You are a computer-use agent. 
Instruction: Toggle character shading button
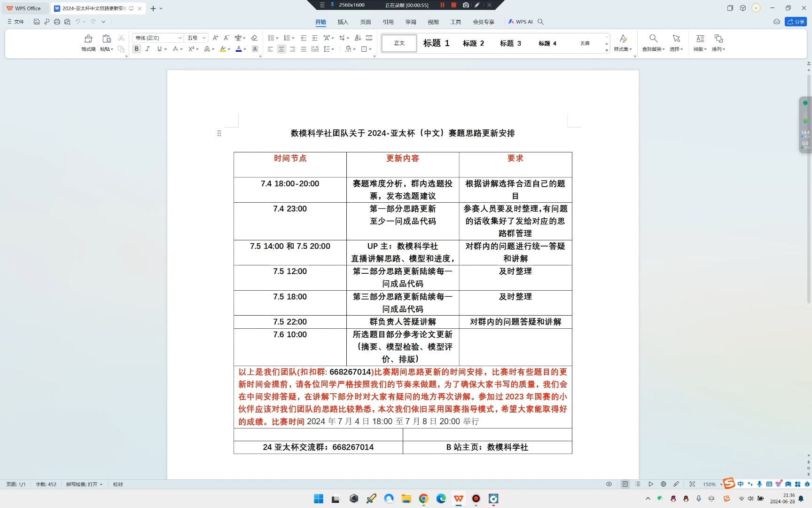pos(255,49)
